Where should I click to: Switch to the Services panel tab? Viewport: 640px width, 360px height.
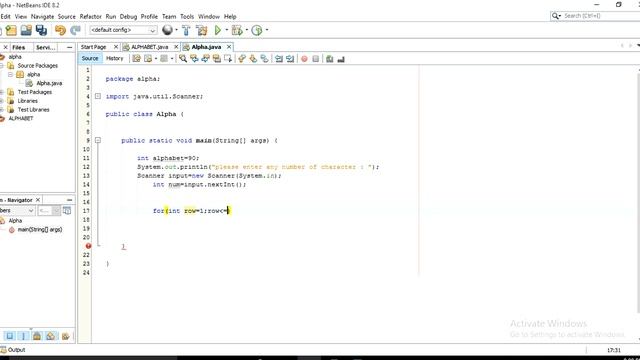tap(45, 48)
